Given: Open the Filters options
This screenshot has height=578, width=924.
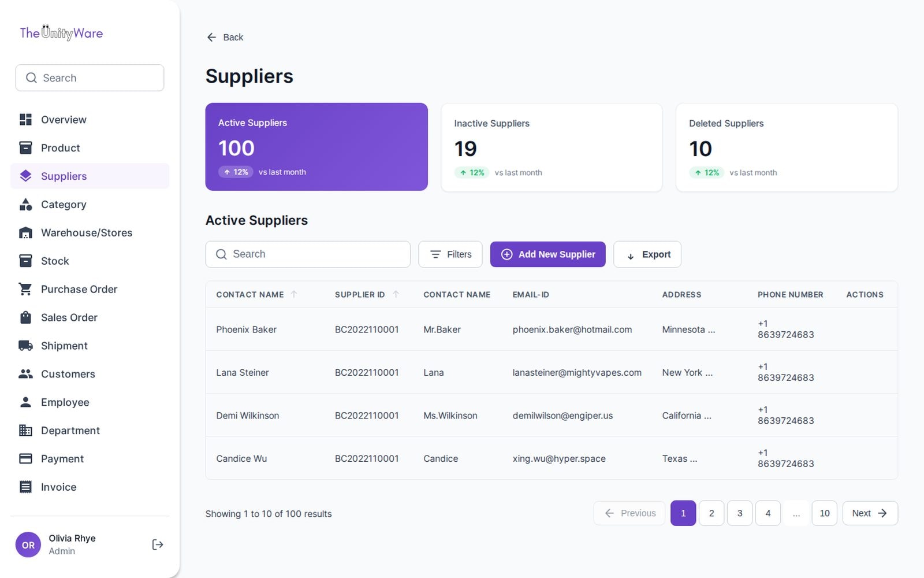Looking at the screenshot, I should pyautogui.click(x=450, y=254).
